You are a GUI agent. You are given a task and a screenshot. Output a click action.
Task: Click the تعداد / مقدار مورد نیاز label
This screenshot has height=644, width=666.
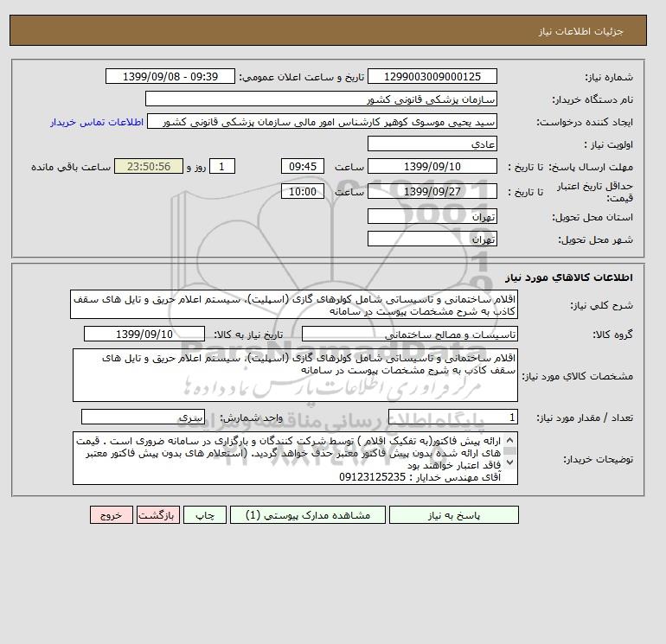coord(585,418)
